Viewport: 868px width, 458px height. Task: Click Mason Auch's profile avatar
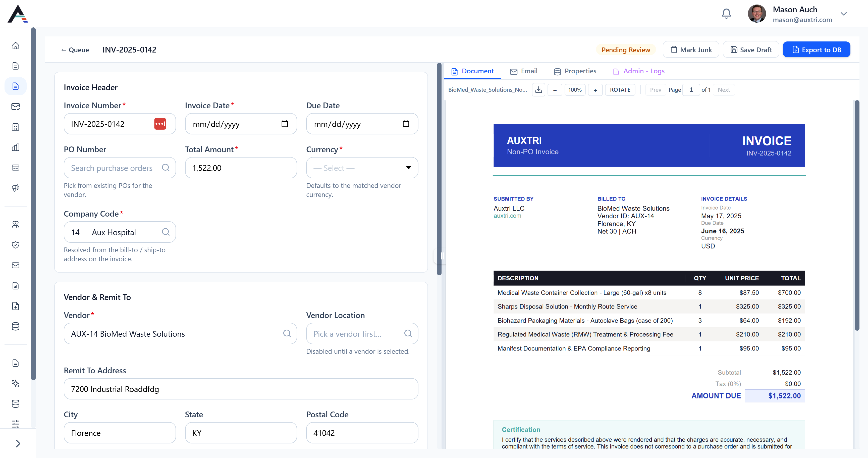pyautogui.click(x=757, y=14)
